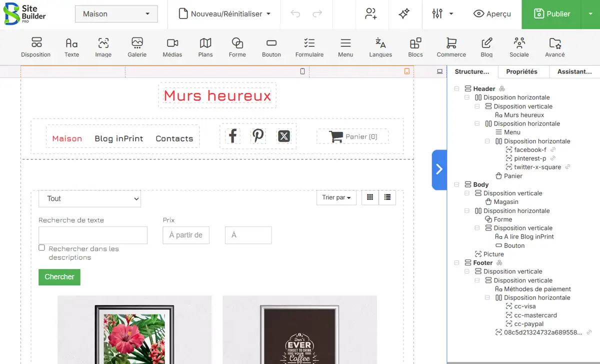Select the Formulaire tool
600x364 pixels.
pos(309,47)
